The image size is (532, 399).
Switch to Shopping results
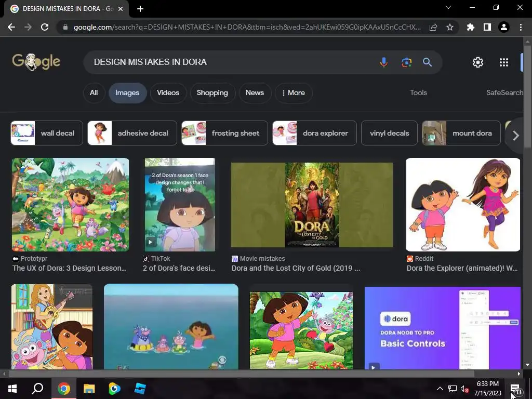(212, 92)
